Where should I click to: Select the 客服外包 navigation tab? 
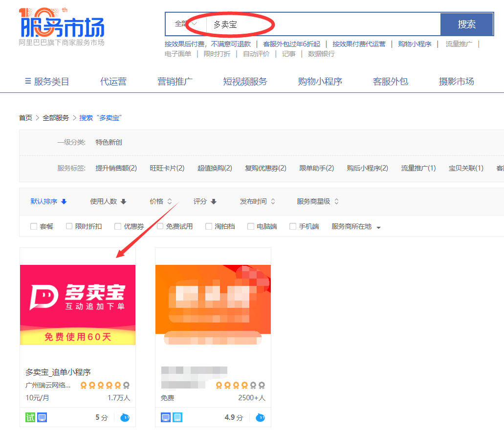391,81
